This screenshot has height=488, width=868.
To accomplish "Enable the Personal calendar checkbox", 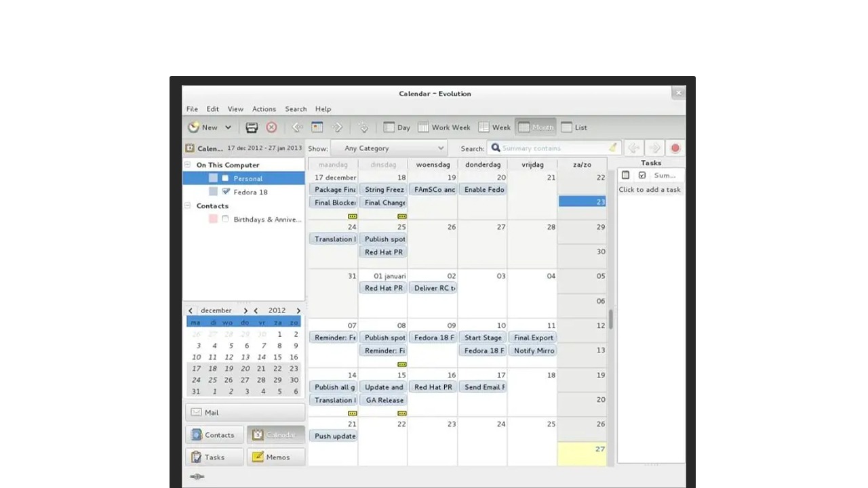I will [x=226, y=178].
